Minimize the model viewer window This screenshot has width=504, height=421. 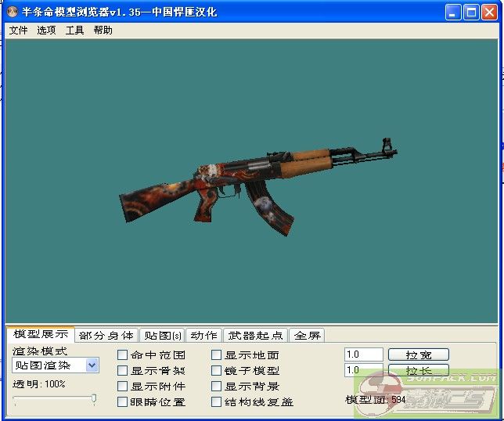tap(453, 13)
